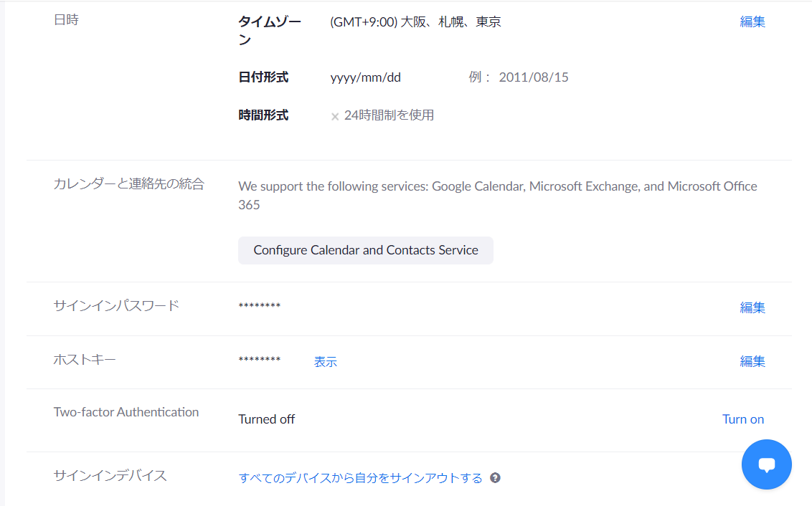
Task: Show the host key with 表示
Action: pos(325,362)
